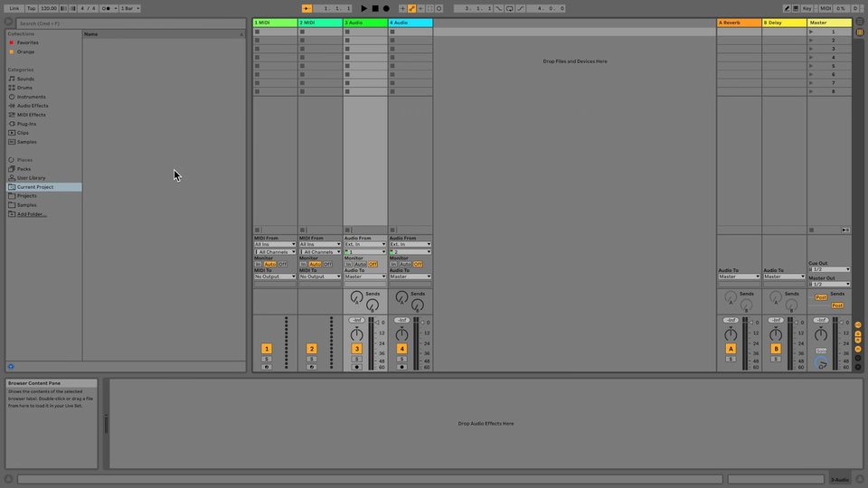Screen dimensions: 868x488
Task: Toggle Track Activator 4
Action: click(x=401, y=349)
